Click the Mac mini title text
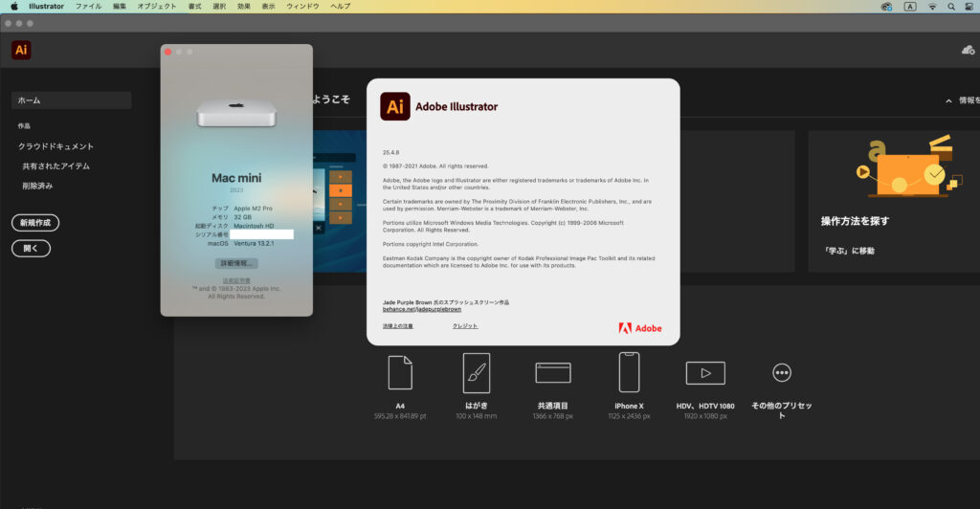Screen dimensions: 980x509 [x=236, y=178]
